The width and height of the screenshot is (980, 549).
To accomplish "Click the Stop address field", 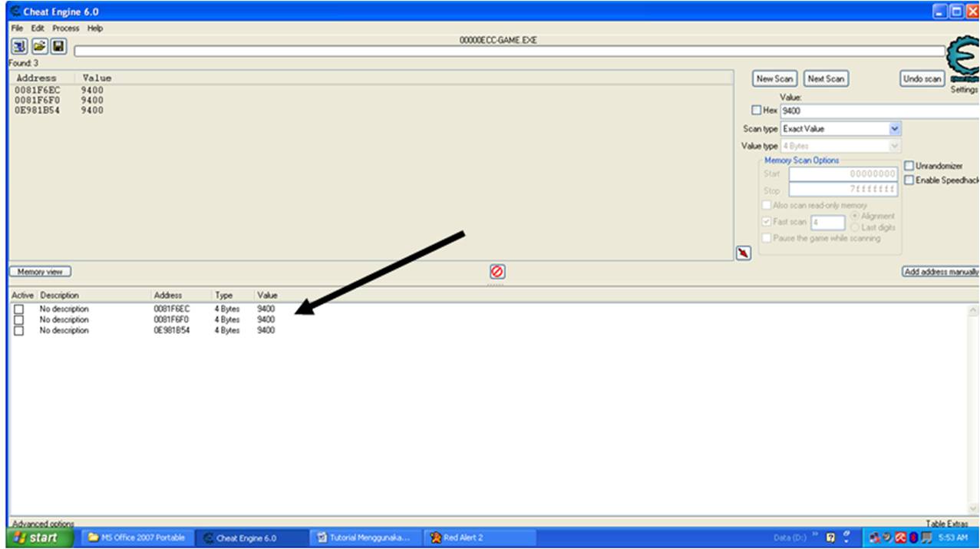I will pyautogui.click(x=843, y=190).
